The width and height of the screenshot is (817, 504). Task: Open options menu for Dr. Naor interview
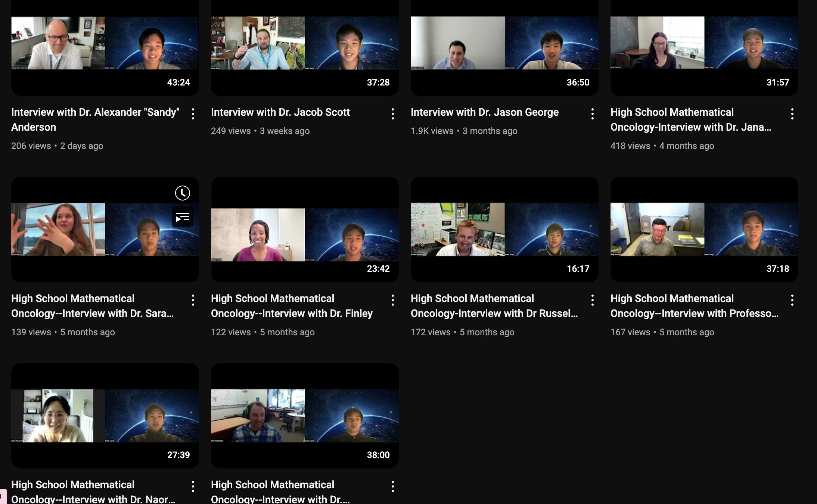[x=193, y=486]
